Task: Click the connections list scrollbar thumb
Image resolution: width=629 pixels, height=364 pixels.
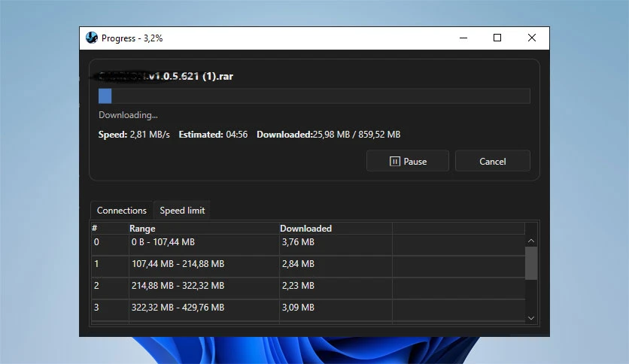Action: [531, 263]
